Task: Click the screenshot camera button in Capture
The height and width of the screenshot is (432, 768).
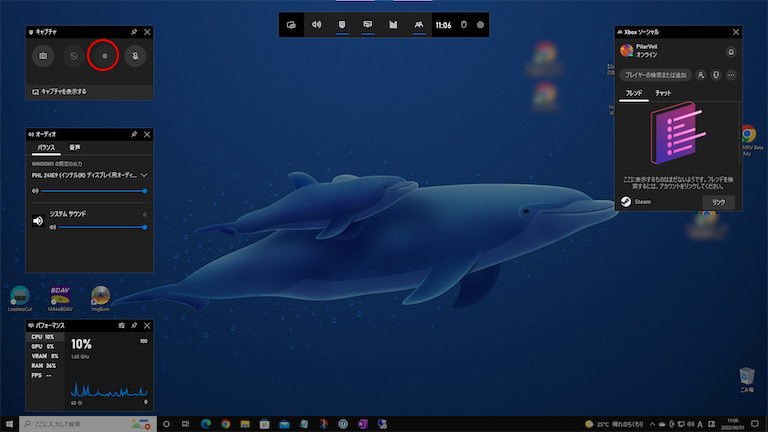Action: coord(44,57)
